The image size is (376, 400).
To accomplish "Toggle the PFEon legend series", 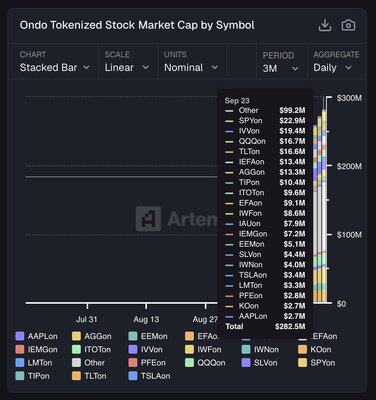I will (x=147, y=363).
